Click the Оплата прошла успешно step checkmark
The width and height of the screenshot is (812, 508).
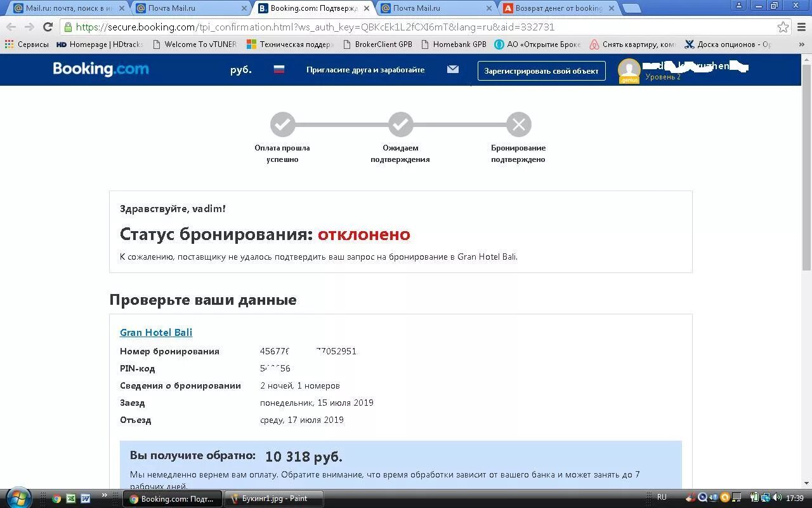pos(283,124)
